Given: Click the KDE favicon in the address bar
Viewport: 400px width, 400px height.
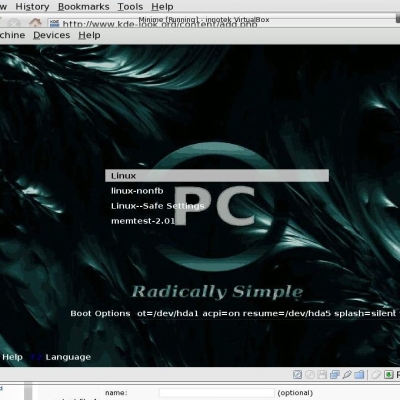Looking at the screenshot, I should 54,24.
